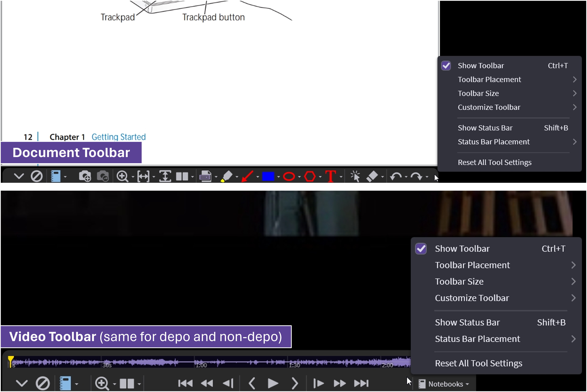Expand Customize Toolbar submenu in lower menu

(472, 298)
